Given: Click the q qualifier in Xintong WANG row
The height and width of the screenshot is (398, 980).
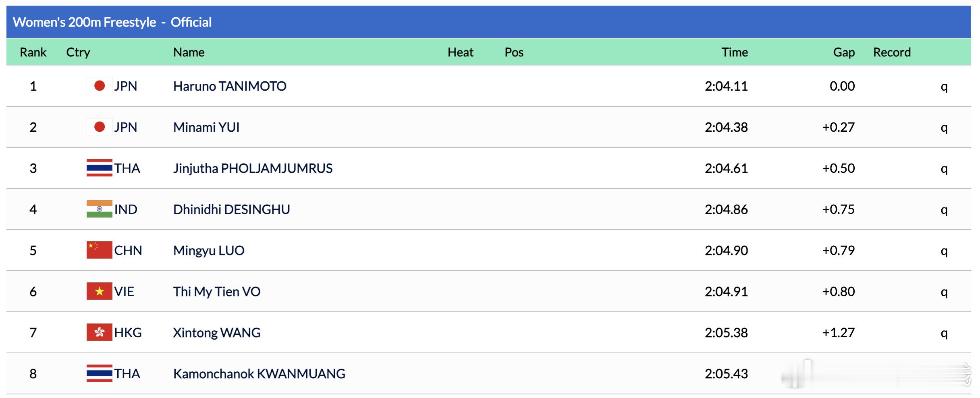Looking at the screenshot, I should pos(944,334).
